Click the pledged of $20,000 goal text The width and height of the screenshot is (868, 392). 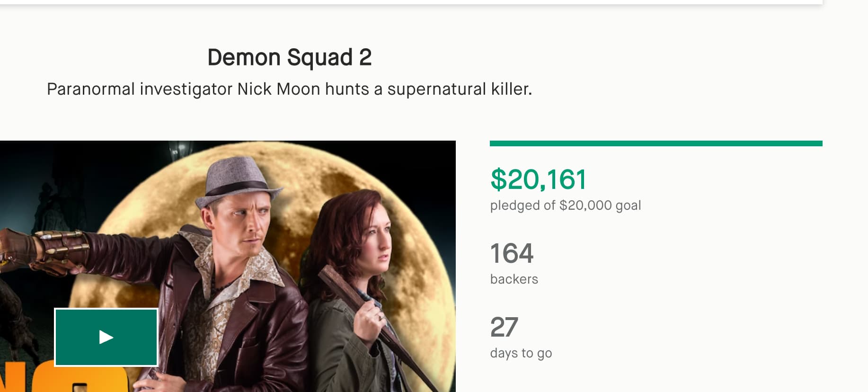point(565,205)
